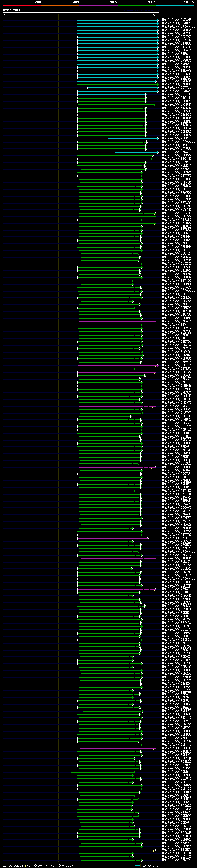
Task: Select the UniRef100_Q8TLF1 label
Action: click(x=177, y=369)
